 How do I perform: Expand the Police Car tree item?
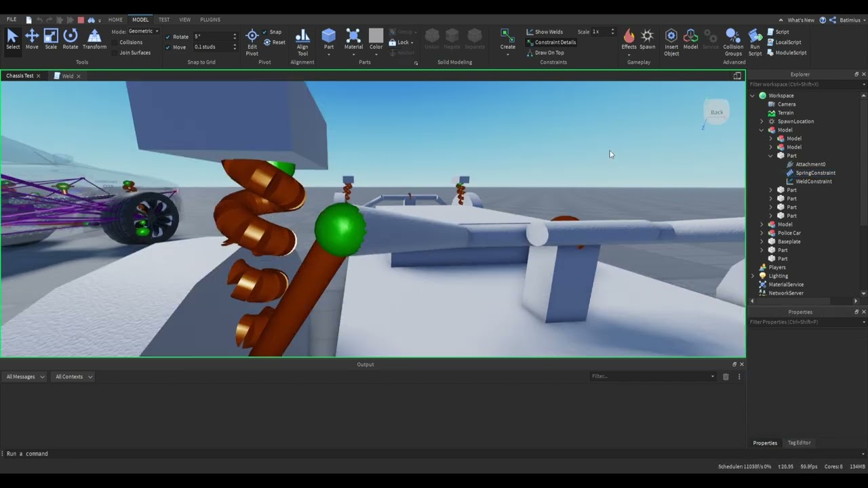762,233
